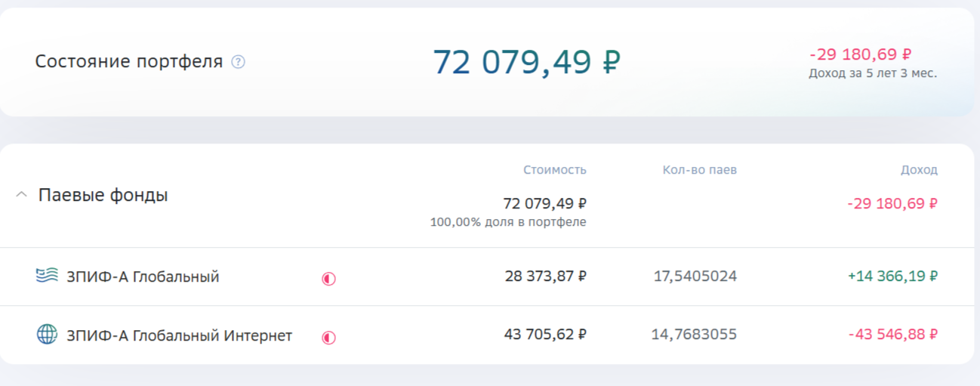The width and height of the screenshot is (980, 386).
Task: Click the 17,5405024 units count
Action: pos(695,276)
